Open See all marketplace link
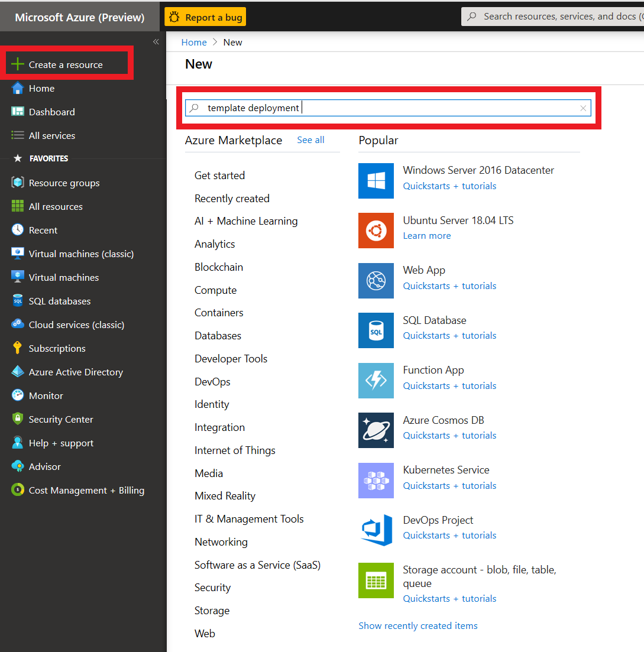The image size is (644, 652). click(x=310, y=140)
